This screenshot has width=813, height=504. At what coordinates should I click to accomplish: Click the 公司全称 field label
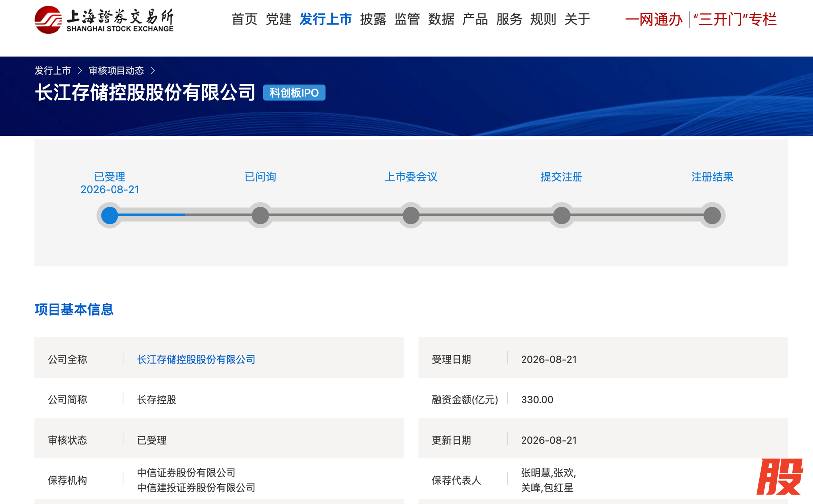point(67,359)
